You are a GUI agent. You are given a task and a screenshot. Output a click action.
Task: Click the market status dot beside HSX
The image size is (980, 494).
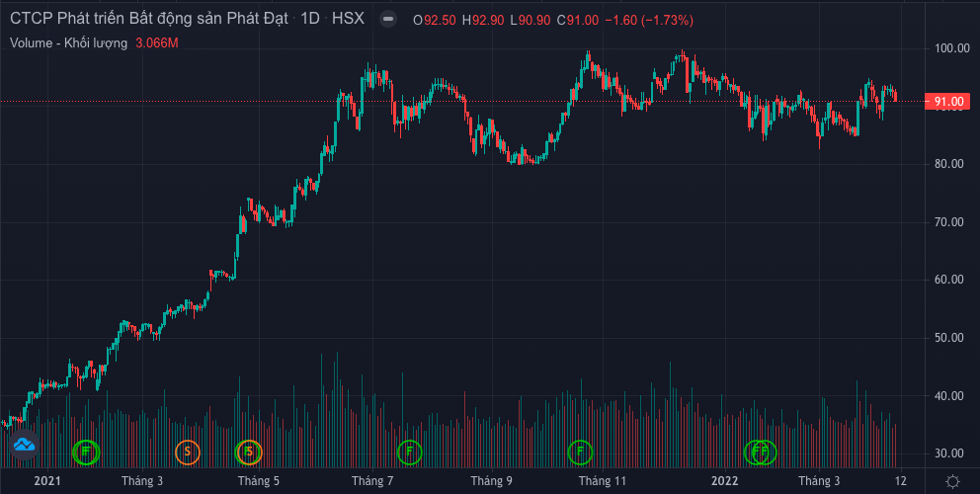coord(389,19)
